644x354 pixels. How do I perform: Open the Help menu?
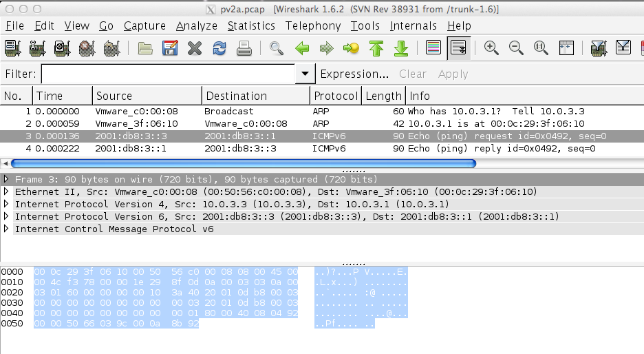pyautogui.click(x=459, y=26)
